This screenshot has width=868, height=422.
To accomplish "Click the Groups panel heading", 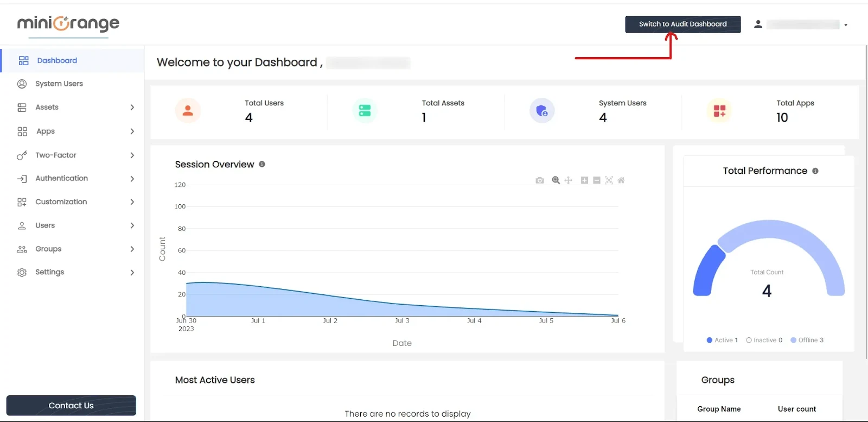I will pyautogui.click(x=718, y=380).
